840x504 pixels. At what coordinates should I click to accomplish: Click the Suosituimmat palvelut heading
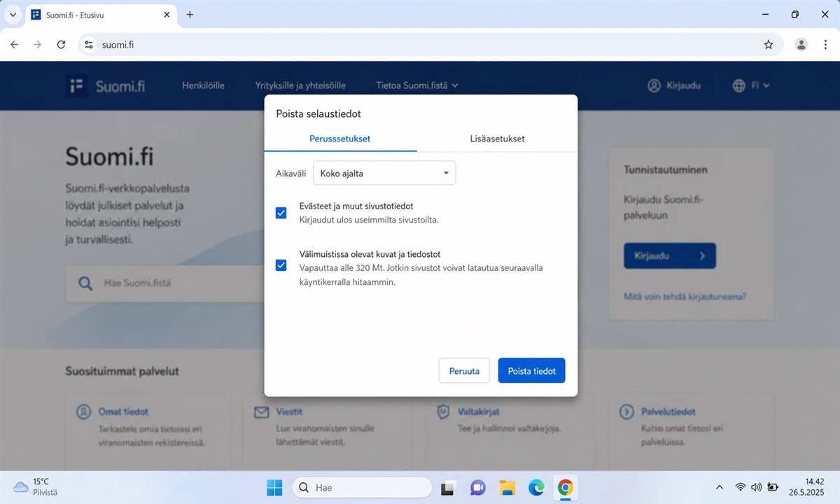122,371
